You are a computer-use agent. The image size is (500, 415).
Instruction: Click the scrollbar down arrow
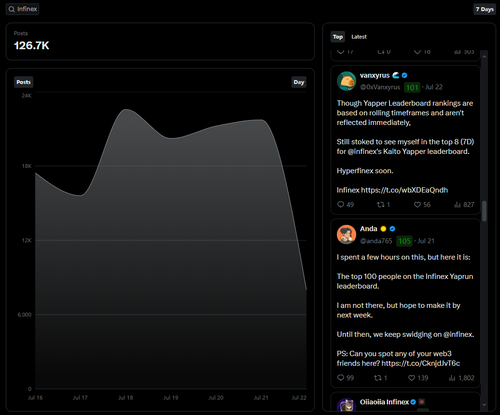(484, 405)
